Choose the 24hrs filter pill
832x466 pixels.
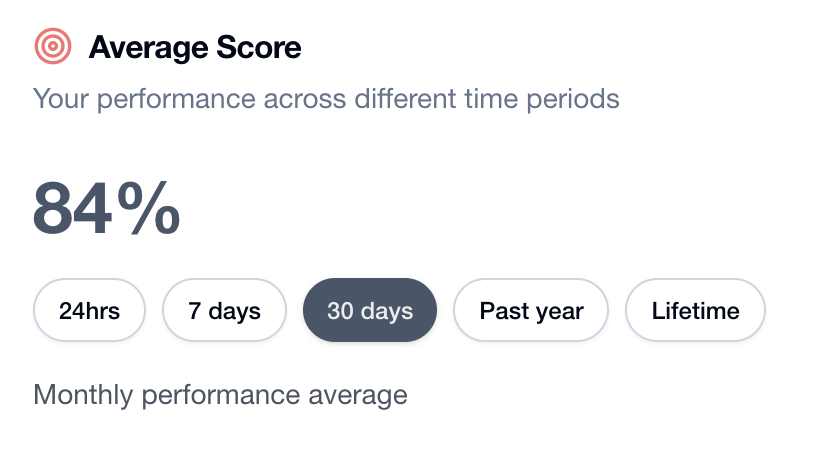point(90,311)
